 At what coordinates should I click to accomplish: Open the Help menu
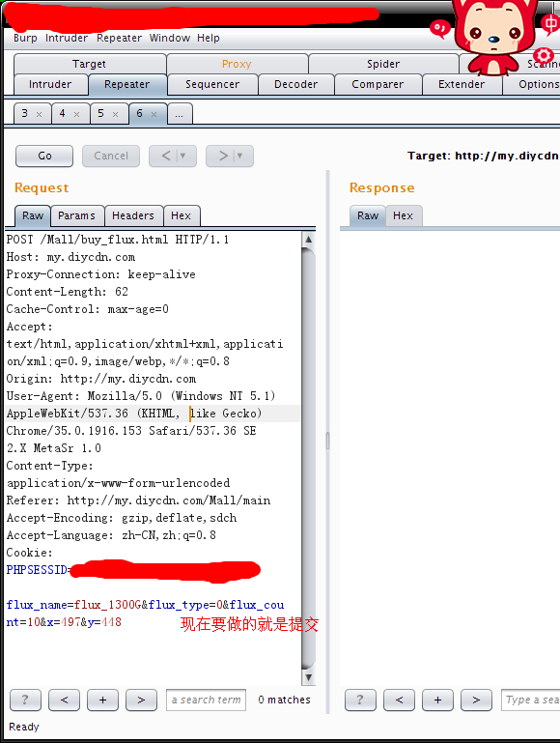pos(209,38)
